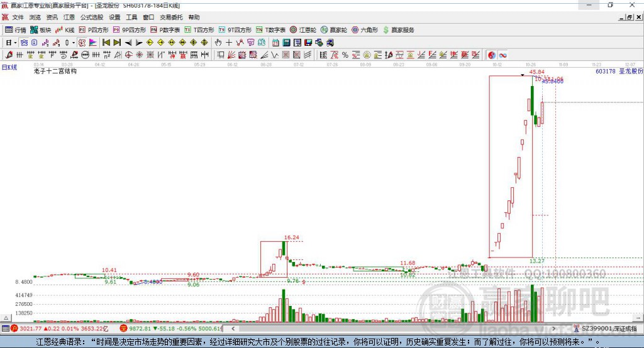The width and height of the screenshot is (644, 348).
Task: Click the first yellow diamond arrow icon
Action: point(150,42)
